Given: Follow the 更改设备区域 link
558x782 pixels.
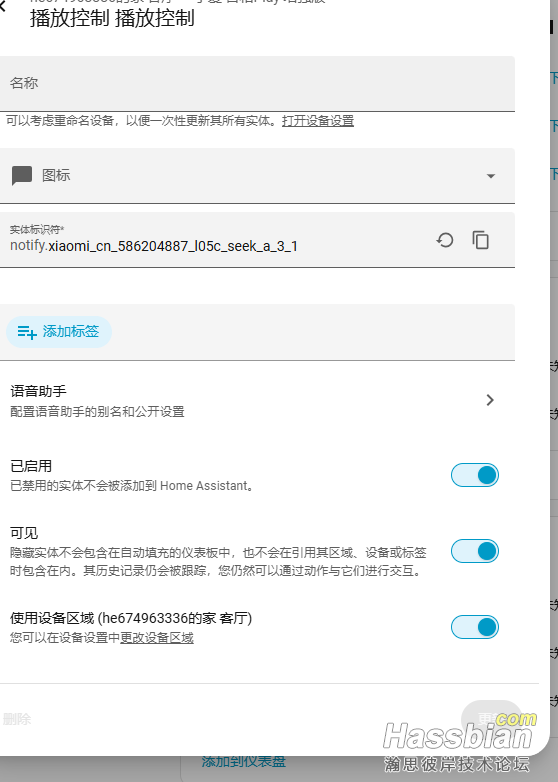Looking at the screenshot, I should (157, 638).
